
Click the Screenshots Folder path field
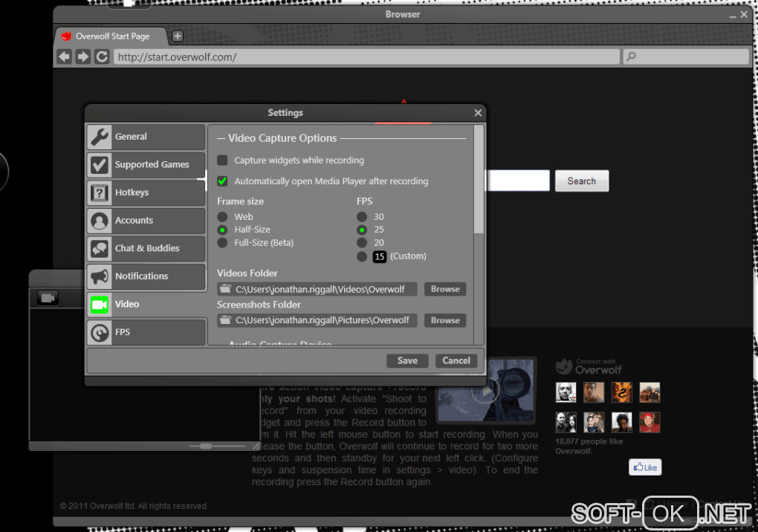tap(317, 320)
